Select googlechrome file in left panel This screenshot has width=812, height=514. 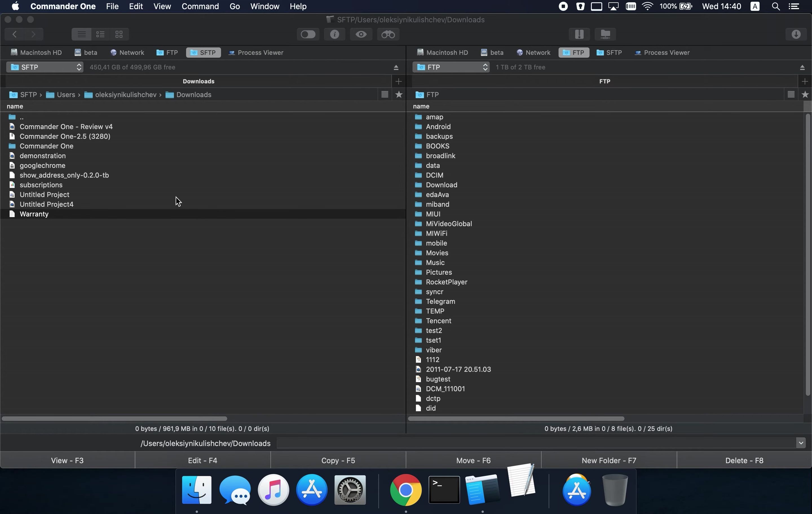pyautogui.click(x=203, y=165)
